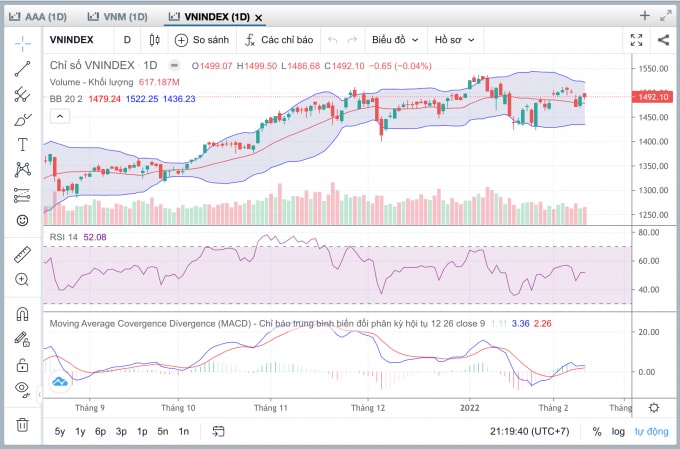Screen dimensions: 680x449
Task: Click the 1492.10 current price label
Action: pyautogui.click(x=652, y=97)
